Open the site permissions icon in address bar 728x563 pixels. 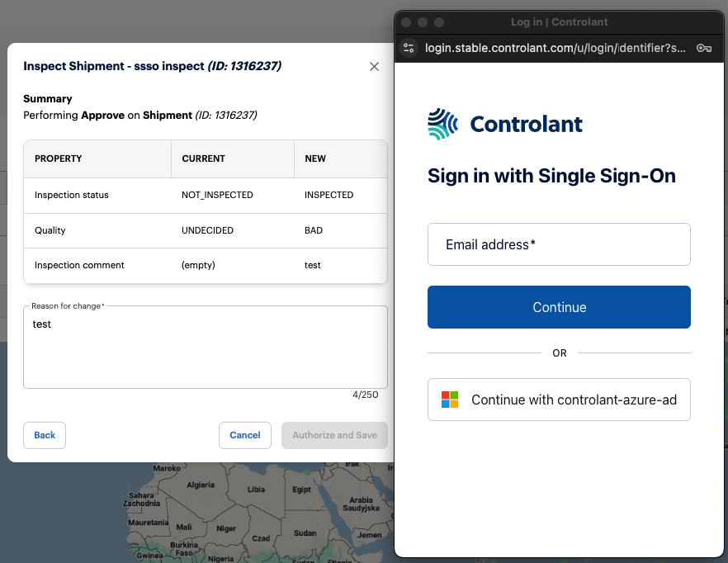[409, 48]
